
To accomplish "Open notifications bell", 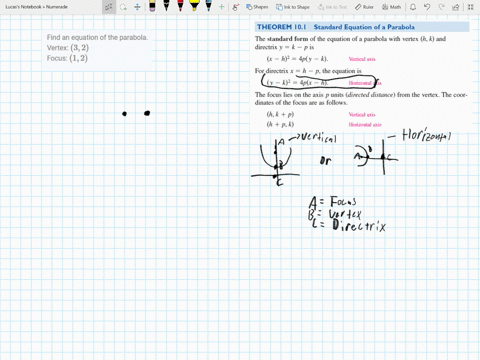I will pos(413,7).
